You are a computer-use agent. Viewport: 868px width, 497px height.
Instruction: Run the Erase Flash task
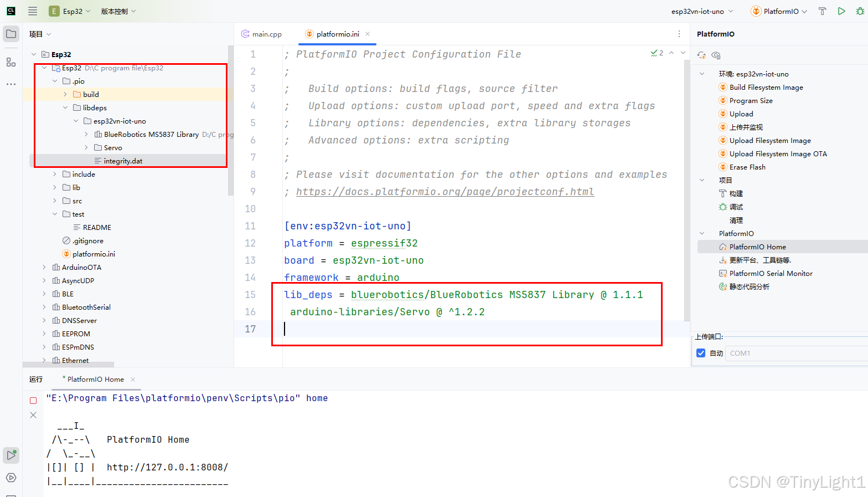point(747,167)
